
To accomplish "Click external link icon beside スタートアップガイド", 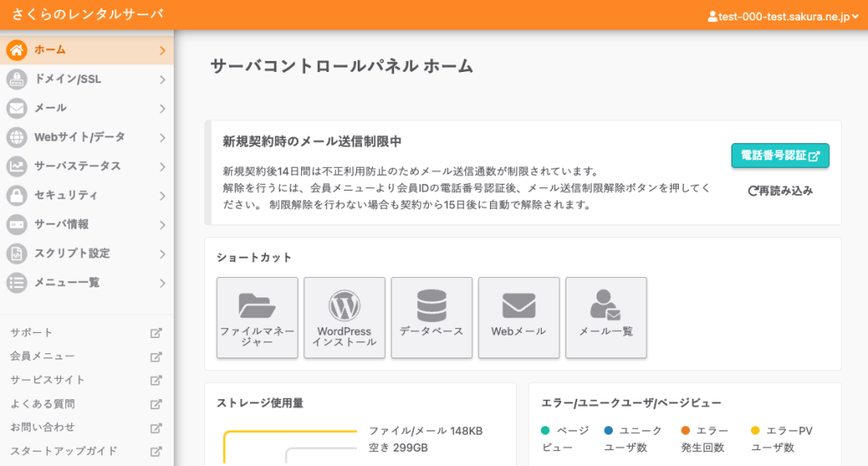I will pyautogui.click(x=156, y=452).
